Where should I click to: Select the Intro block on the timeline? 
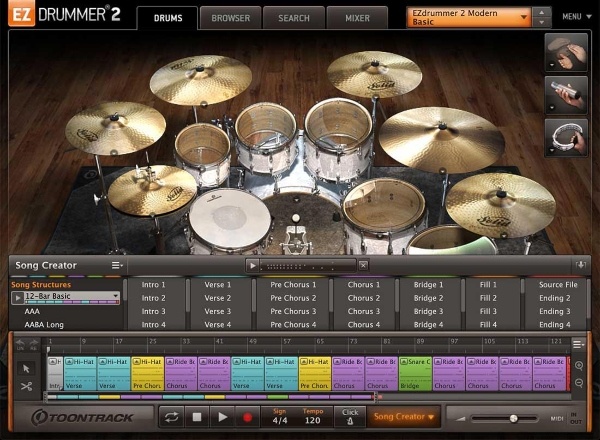55,374
